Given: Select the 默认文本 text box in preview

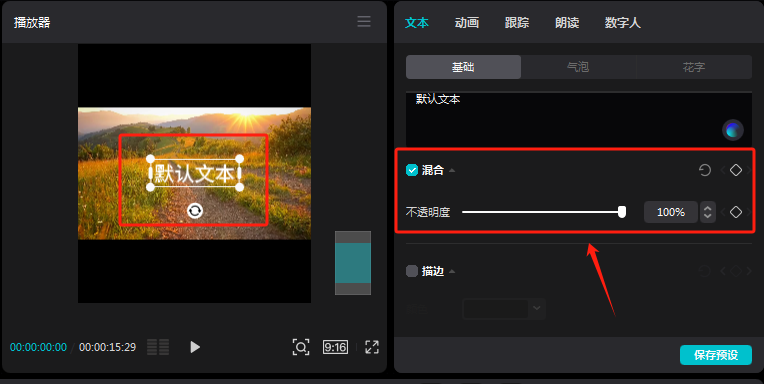Looking at the screenshot, I should [195, 173].
